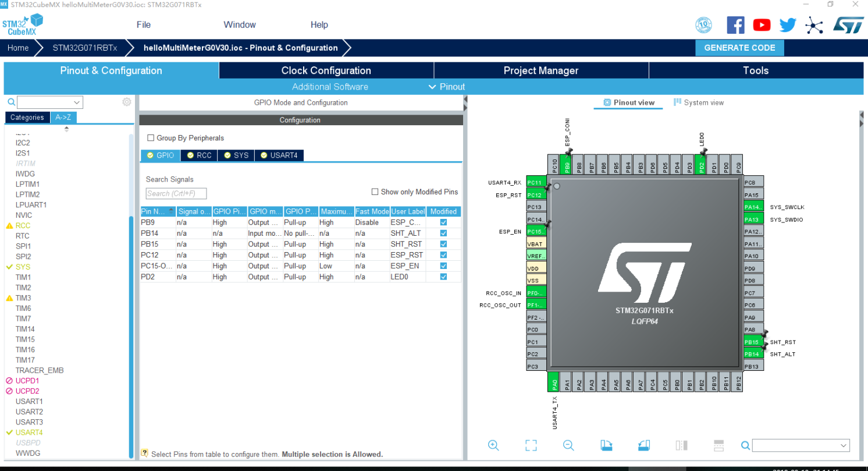Select the USART4 configuration tab
This screenshot has height=471, width=868.
(279, 155)
